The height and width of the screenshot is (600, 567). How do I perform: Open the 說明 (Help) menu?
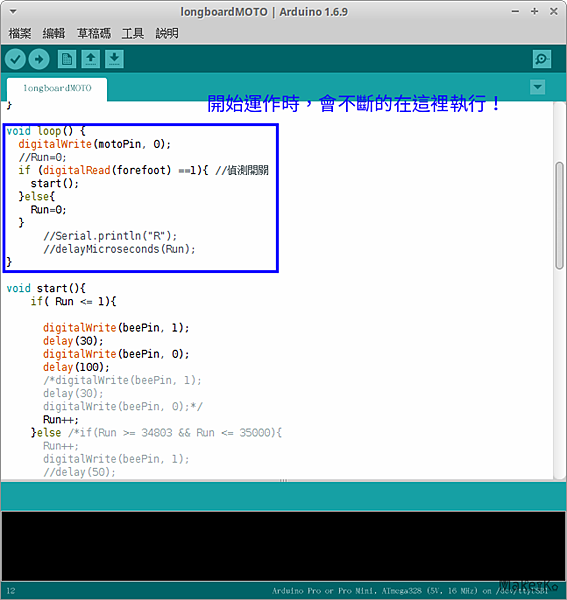click(167, 34)
